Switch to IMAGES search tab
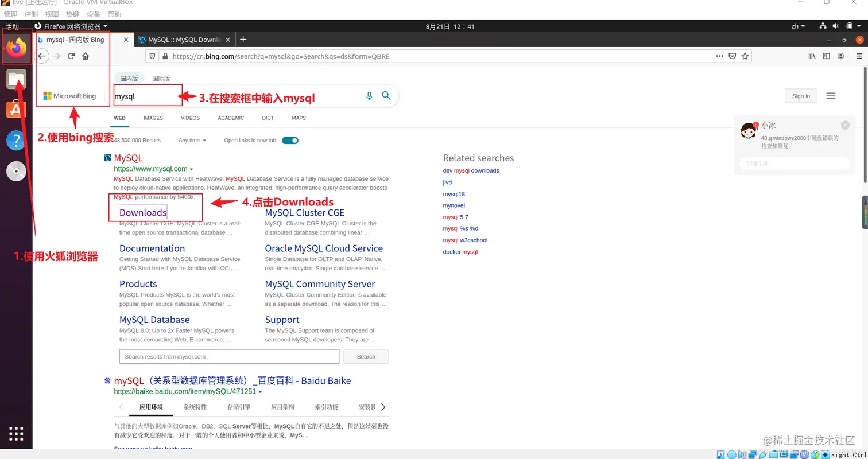The image size is (868, 459). [x=153, y=118]
